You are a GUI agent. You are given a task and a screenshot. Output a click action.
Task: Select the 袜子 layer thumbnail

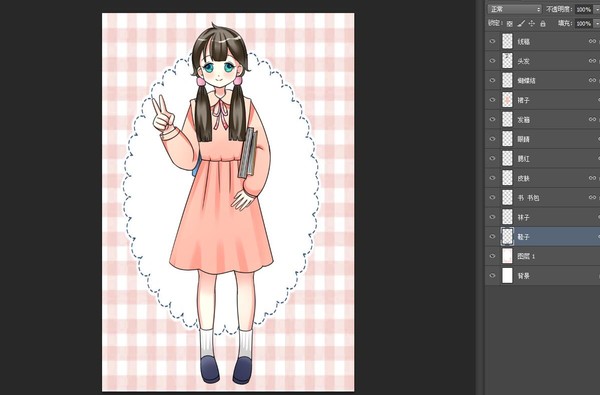(x=507, y=217)
